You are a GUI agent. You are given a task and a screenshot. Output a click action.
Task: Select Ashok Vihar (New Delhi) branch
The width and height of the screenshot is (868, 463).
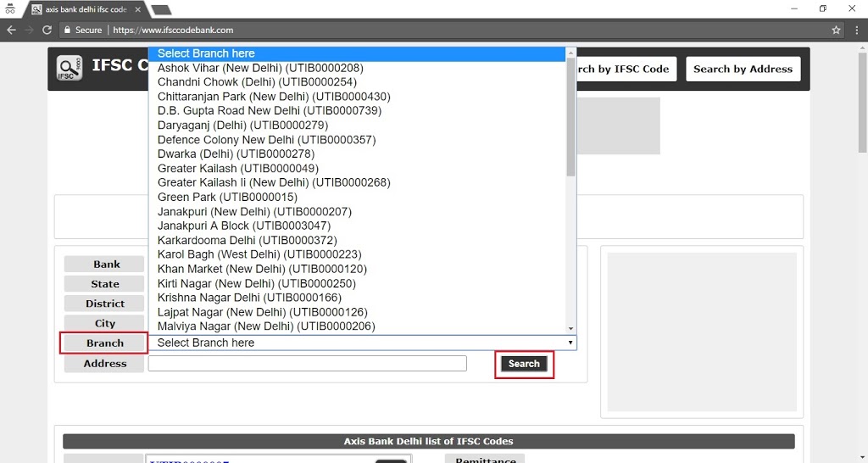pyautogui.click(x=357, y=68)
